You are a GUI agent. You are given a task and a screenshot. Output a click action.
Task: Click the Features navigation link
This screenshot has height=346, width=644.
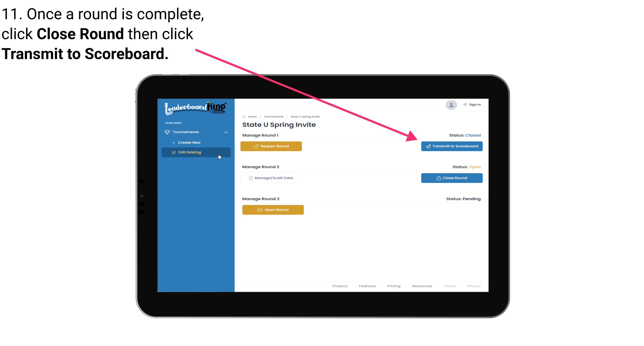point(367,286)
